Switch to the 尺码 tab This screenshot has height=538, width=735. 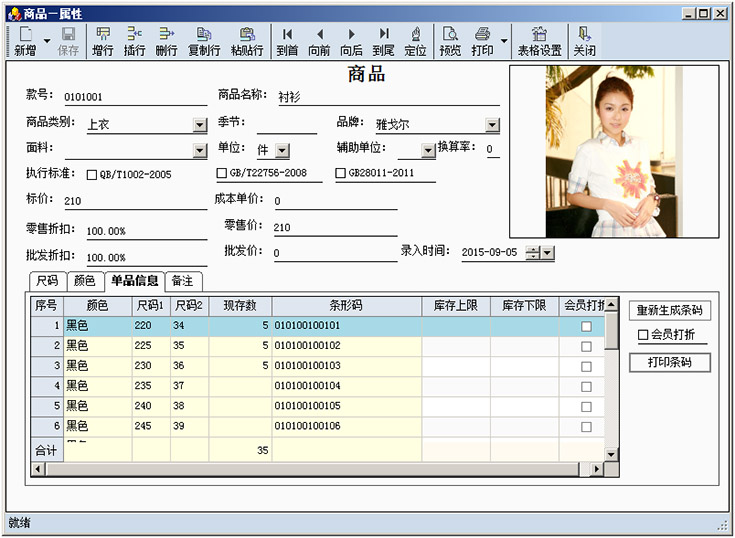(x=47, y=281)
